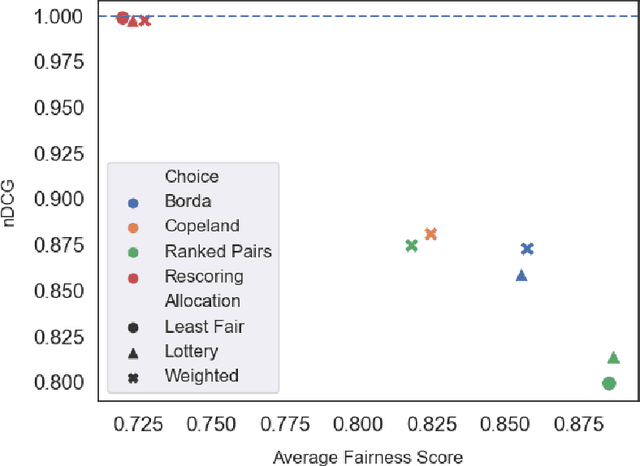The width and height of the screenshot is (640, 466).
Task: Click the red cross data point
Action: (x=145, y=20)
